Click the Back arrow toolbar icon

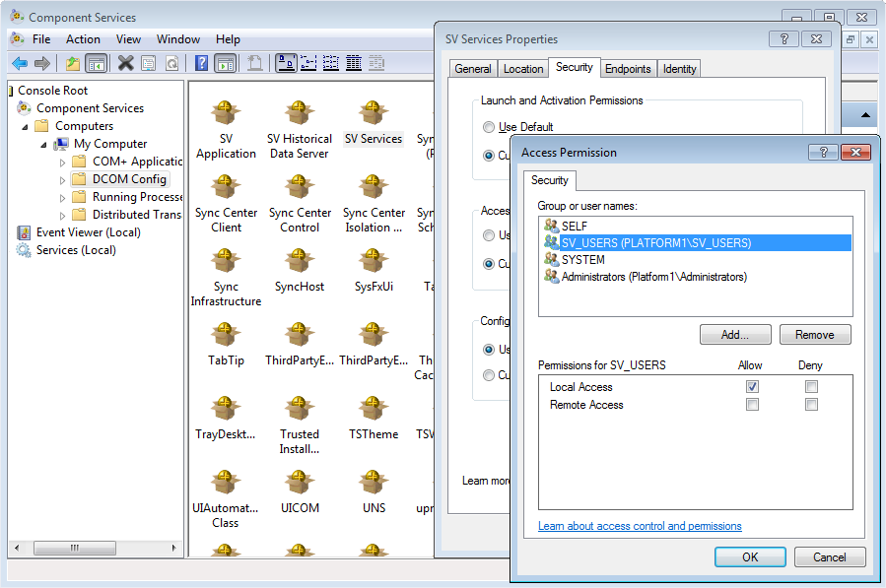(x=19, y=63)
